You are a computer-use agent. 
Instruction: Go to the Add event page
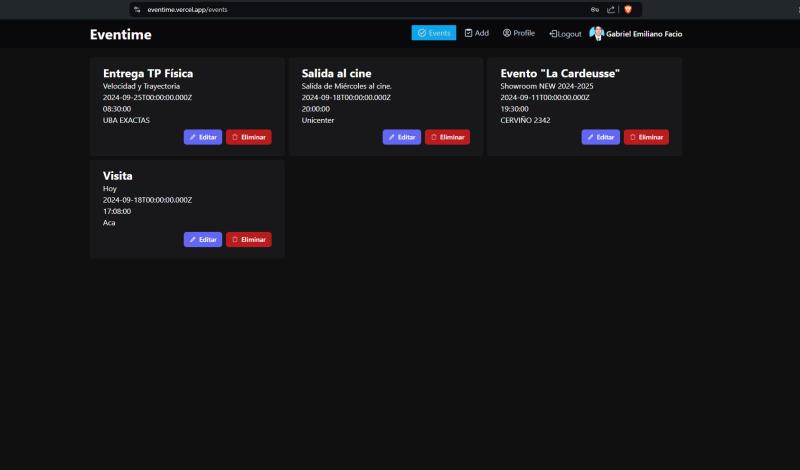point(476,33)
